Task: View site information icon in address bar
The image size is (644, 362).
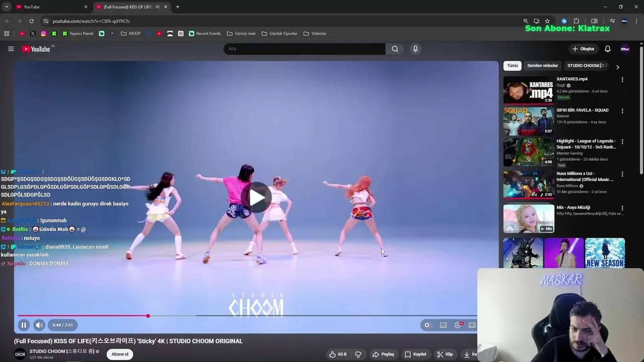Action: pos(46,21)
